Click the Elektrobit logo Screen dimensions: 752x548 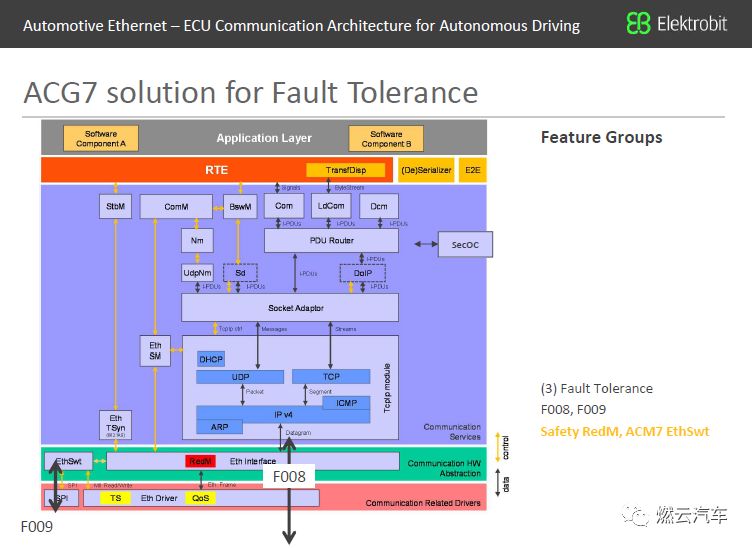677,23
